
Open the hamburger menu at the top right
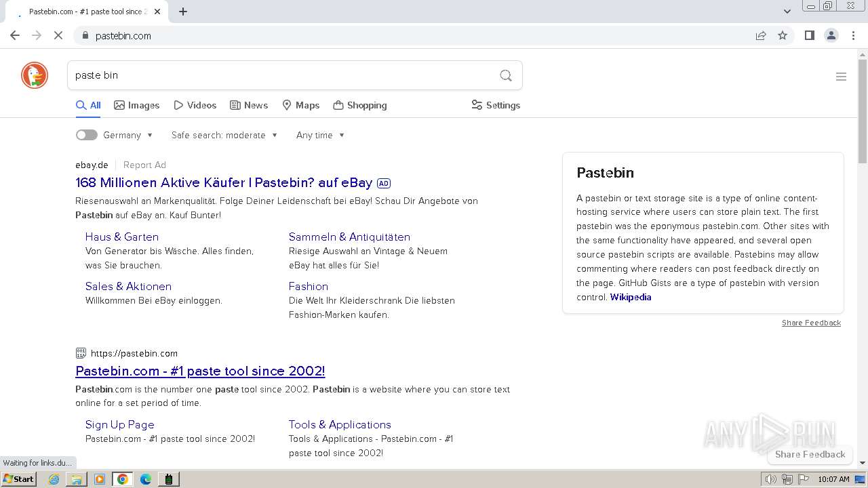[841, 77]
